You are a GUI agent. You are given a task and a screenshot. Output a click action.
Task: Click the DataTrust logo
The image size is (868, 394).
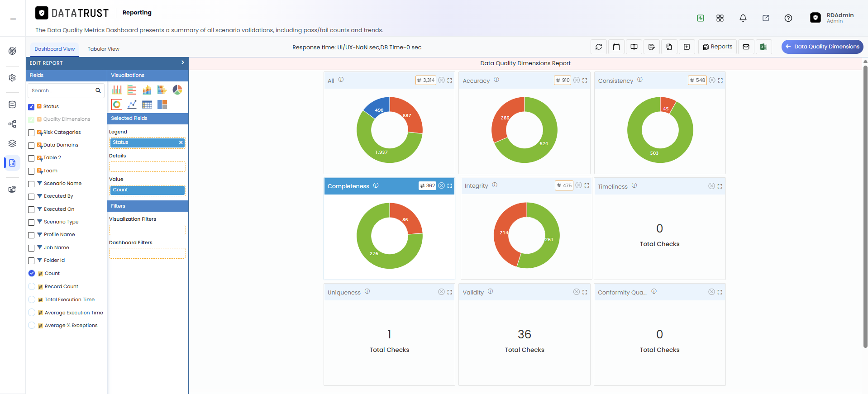72,13
